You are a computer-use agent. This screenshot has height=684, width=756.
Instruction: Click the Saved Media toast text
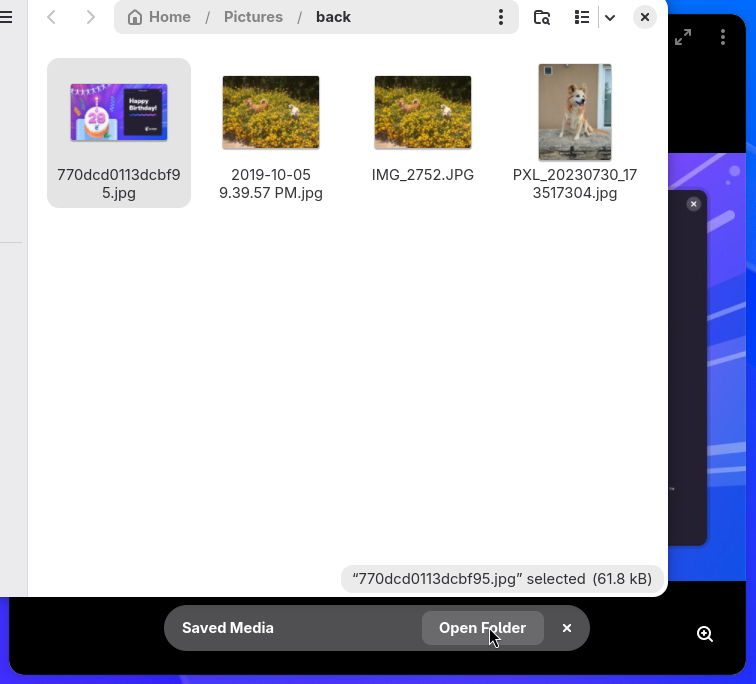(228, 628)
